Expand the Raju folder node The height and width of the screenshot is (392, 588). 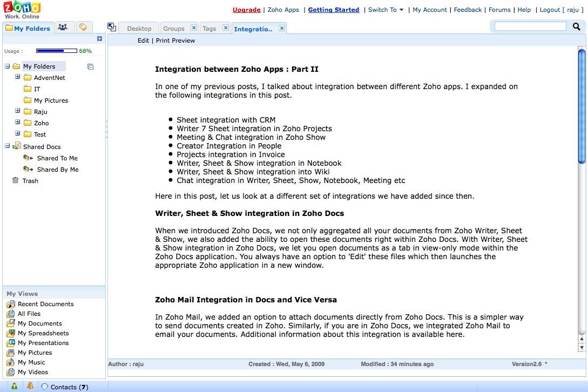(x=18, y=111)
